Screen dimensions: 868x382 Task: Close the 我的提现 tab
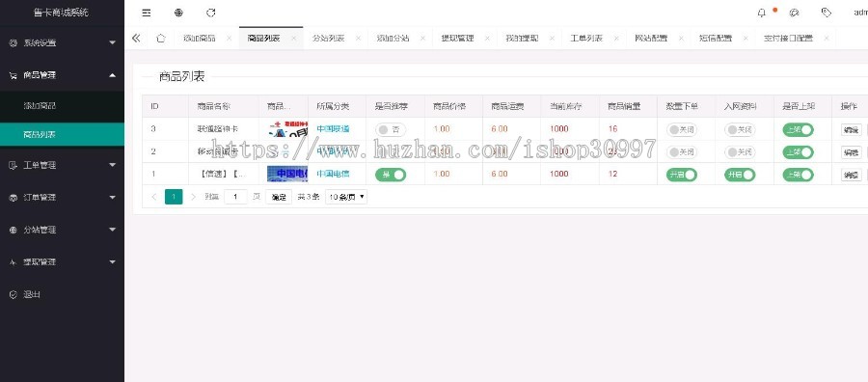pos(552,39)
